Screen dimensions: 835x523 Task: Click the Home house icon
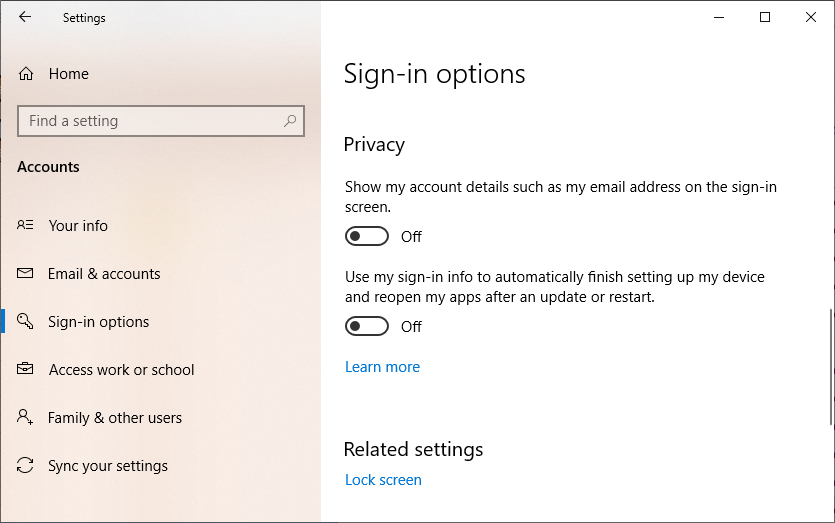click(x=26, y=74)
